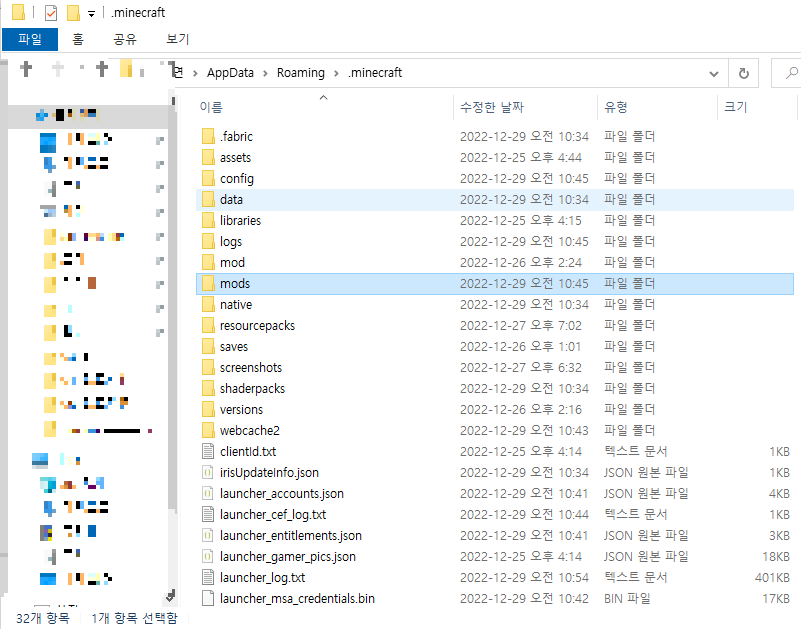This screenshot has width=801, height=629.
Task: Select the mod folder icon
Action: point(208,263)
